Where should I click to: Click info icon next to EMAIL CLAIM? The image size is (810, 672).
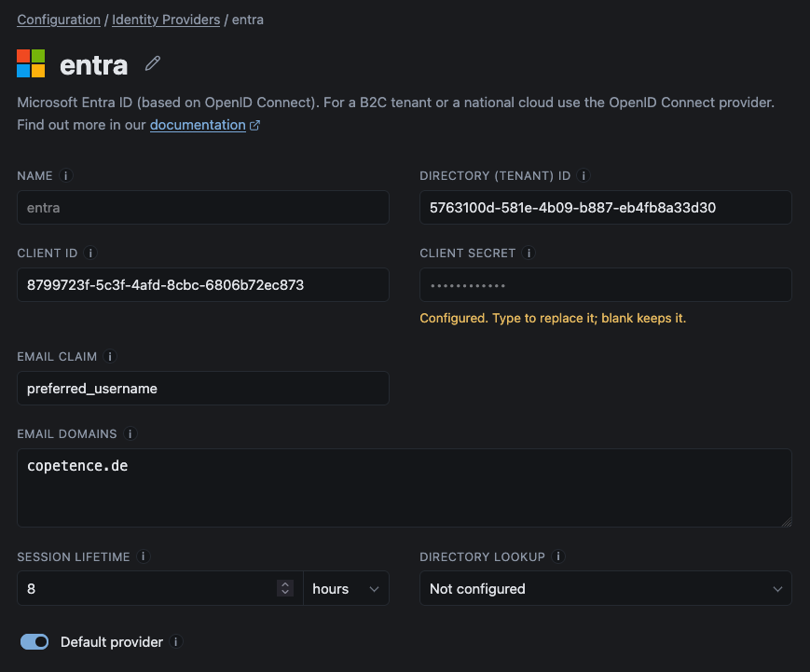pos(109,356)
